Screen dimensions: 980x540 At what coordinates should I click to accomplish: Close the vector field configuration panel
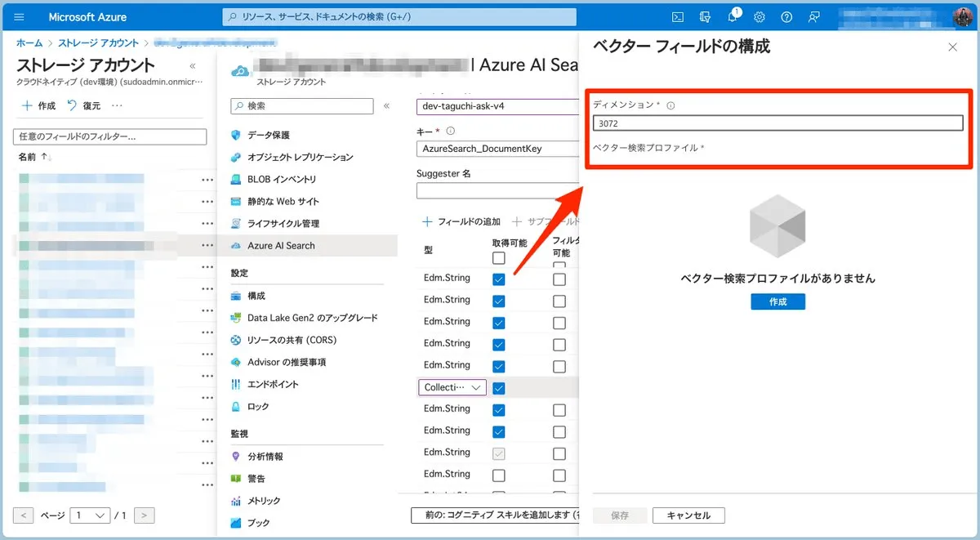click(952, 47)
